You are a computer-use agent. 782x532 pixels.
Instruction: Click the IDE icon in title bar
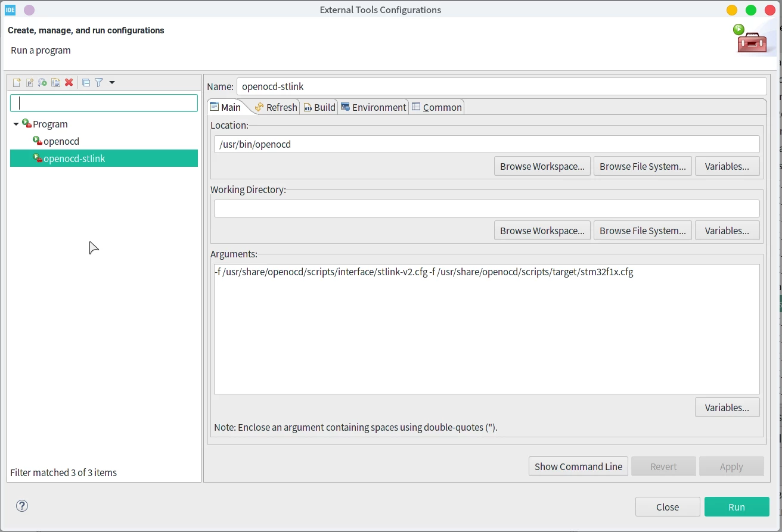pyautogui.click(x=10, y=10)
